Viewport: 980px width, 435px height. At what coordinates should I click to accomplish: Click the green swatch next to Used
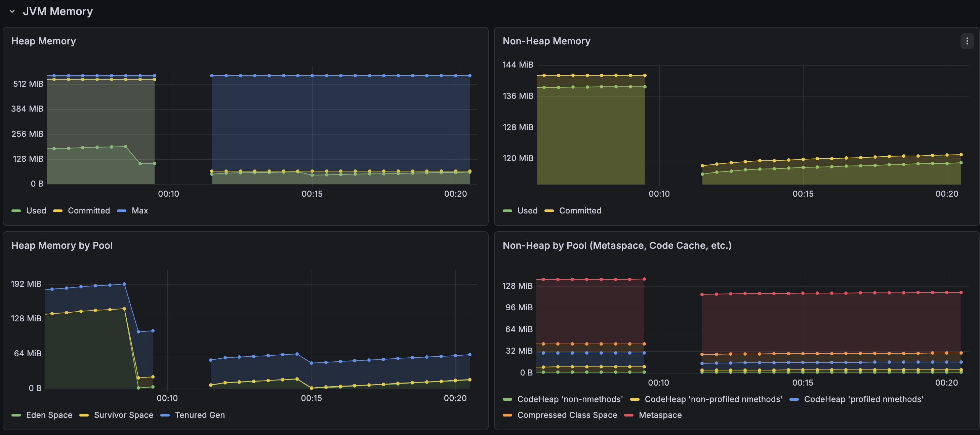pos(17,210)
